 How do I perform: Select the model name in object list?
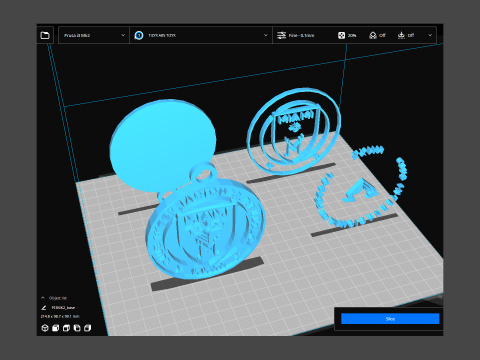(x=63, y=307)
